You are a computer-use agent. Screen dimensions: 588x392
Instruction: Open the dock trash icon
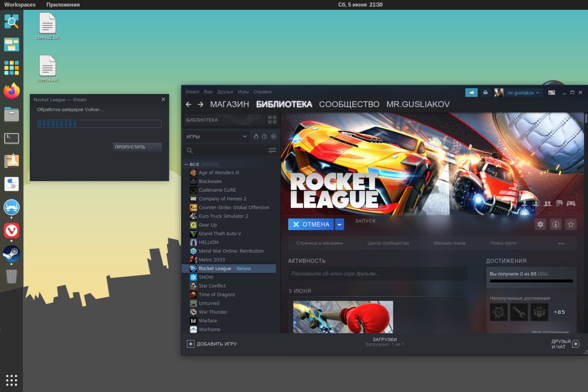tap(11, 276)
